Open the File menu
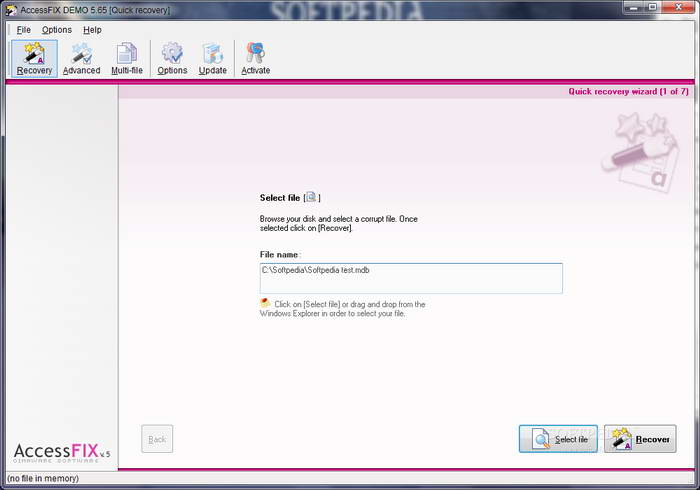The image size is (700, 490). (x=24, y=30)
